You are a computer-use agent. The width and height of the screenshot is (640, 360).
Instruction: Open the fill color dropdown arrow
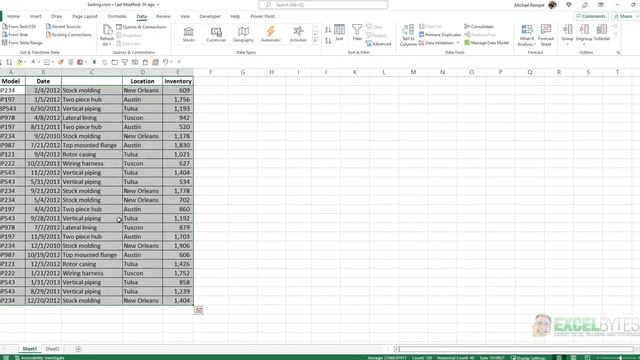coord(25,62)
